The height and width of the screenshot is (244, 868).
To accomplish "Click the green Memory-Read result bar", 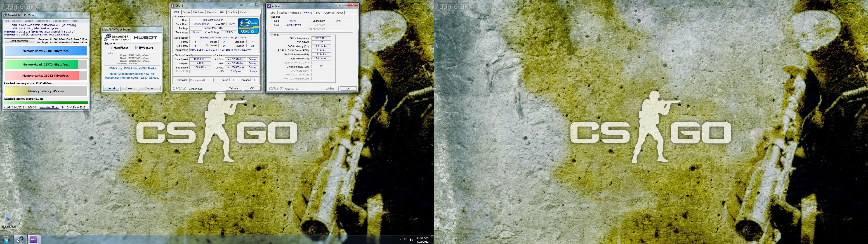I will [46, 64].
